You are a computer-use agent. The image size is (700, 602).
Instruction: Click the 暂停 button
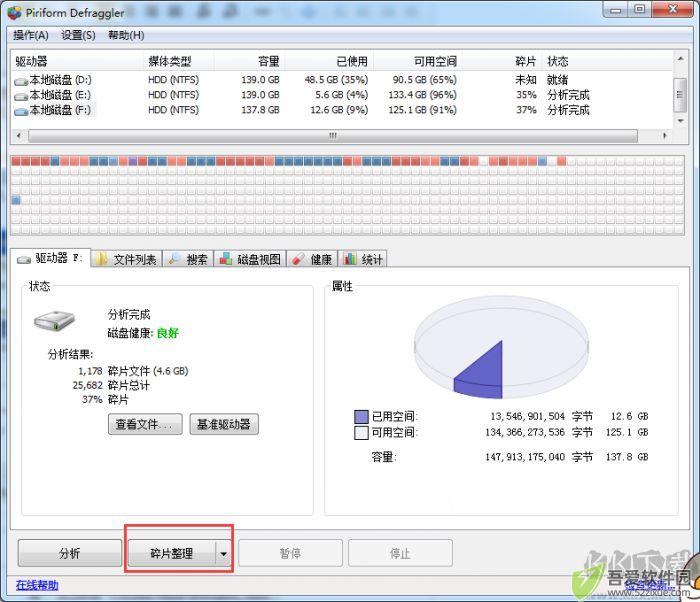[x=290, y=553]
